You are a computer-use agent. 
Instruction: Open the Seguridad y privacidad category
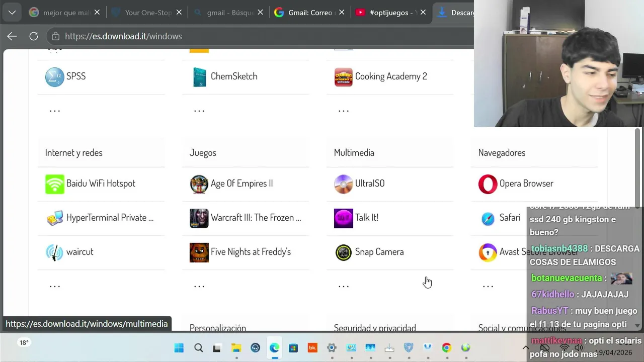375,328
